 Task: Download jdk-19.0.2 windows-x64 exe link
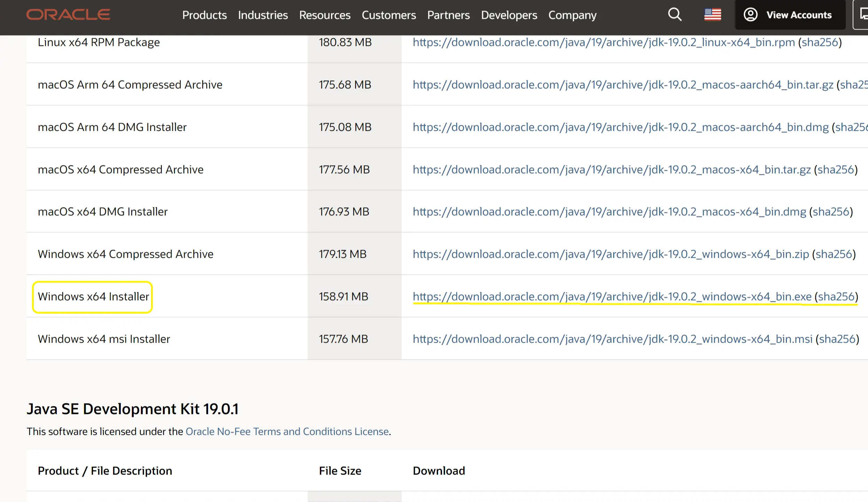click(612, 296)
